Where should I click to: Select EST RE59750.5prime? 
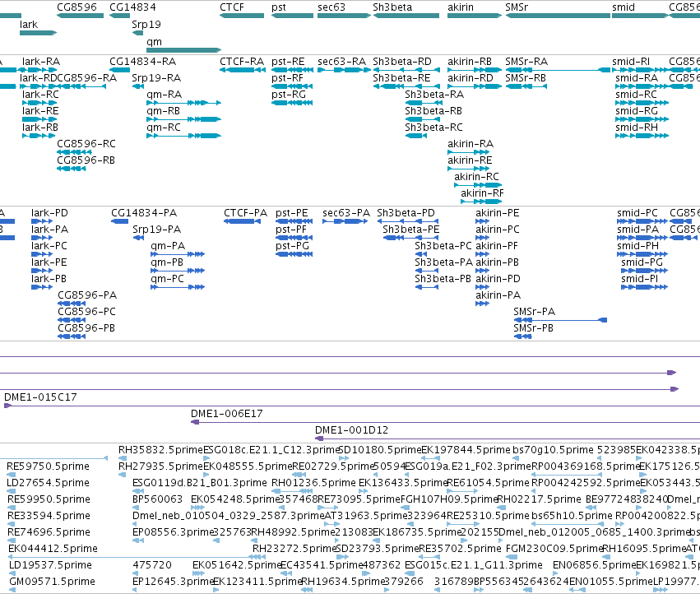[x=49, y=466]
